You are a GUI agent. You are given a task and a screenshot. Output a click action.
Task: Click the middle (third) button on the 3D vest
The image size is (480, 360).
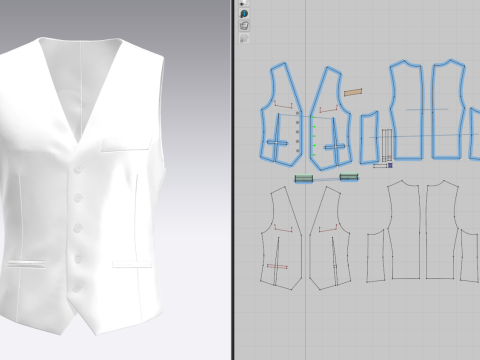78,228
